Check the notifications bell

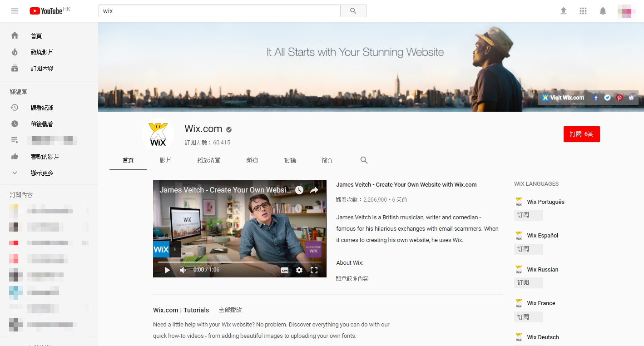click(x=603, y=11)
